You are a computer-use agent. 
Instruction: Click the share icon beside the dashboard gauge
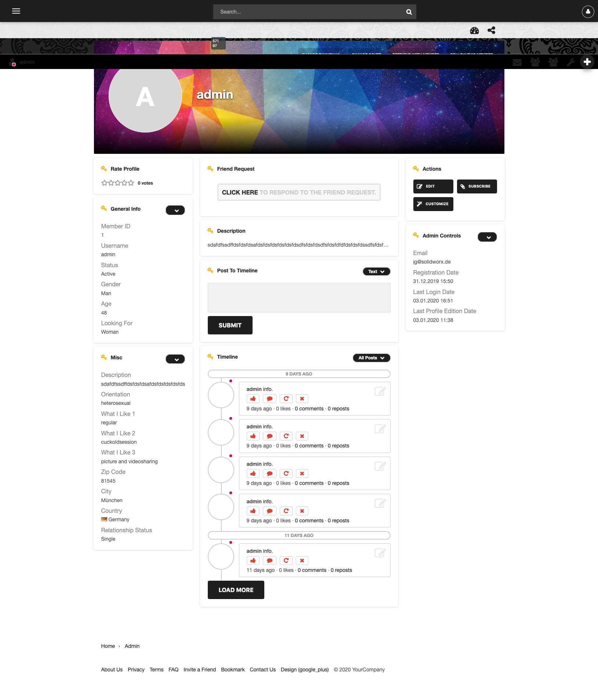tap(491, 30)
